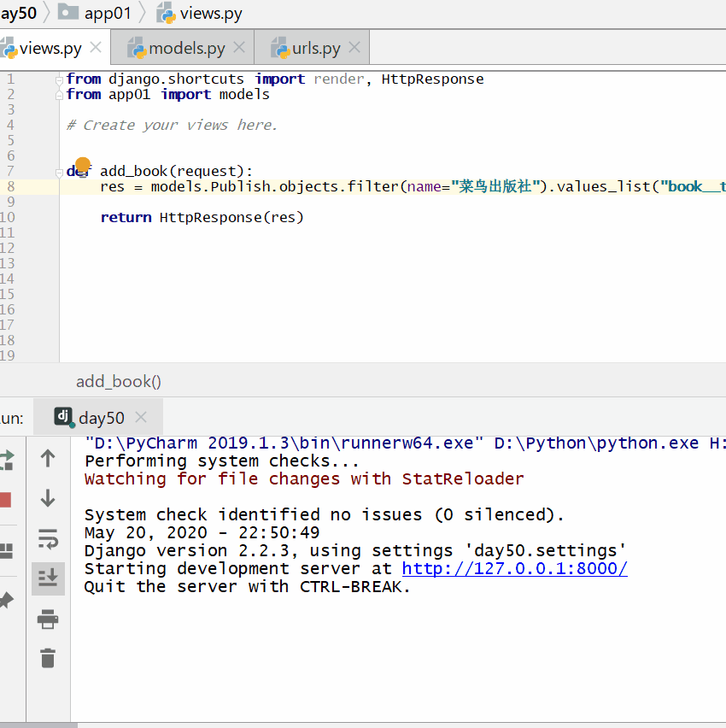Screen dimensions: 726x728
Task: Click add_book() in the editor breadcrumb bar
Action: [119, 381]
